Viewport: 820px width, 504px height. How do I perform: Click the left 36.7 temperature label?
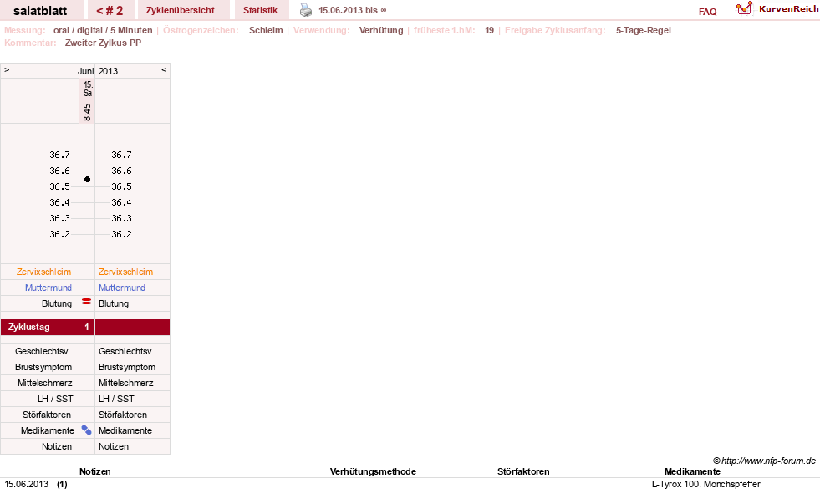coord(59,155)
